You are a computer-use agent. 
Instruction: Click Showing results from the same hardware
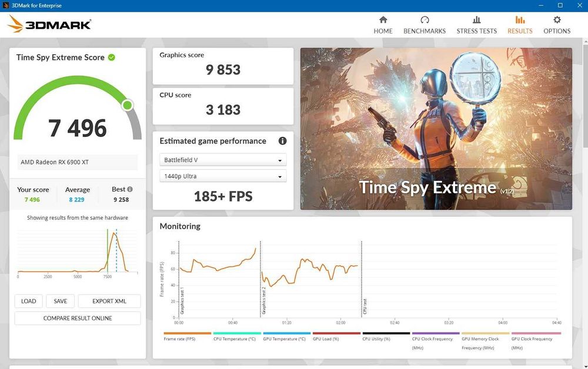click(x=78, y=217)
